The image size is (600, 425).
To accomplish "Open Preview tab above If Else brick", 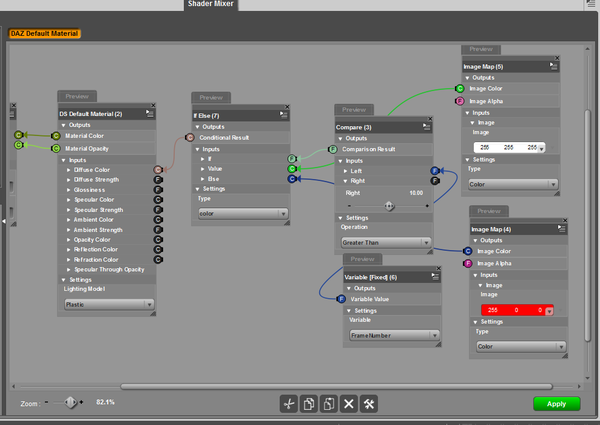I will click(211, 98).
